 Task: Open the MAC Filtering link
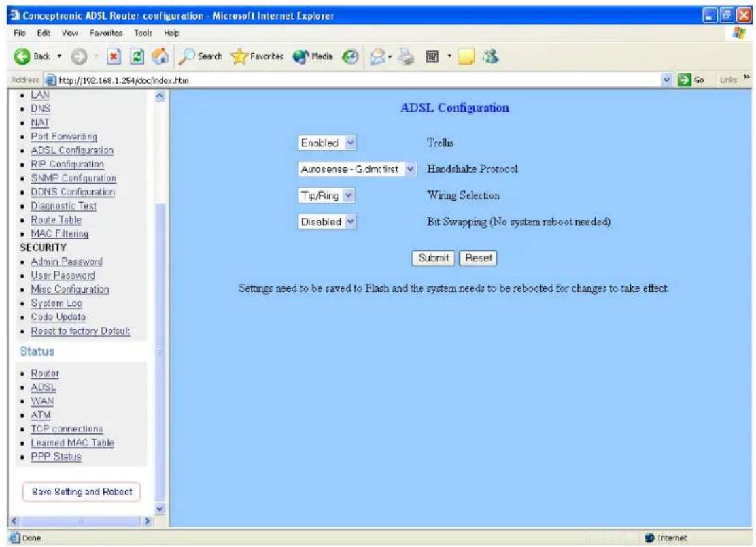[x=60, y=234]
